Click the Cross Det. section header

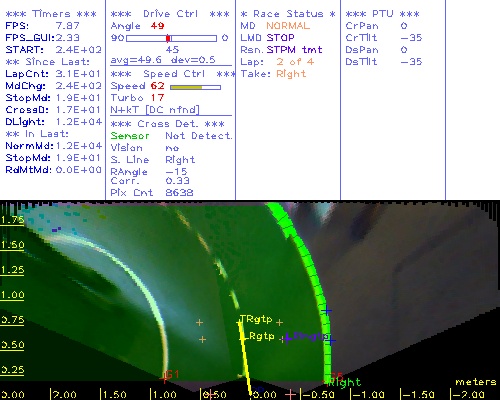tap(167, 124)
